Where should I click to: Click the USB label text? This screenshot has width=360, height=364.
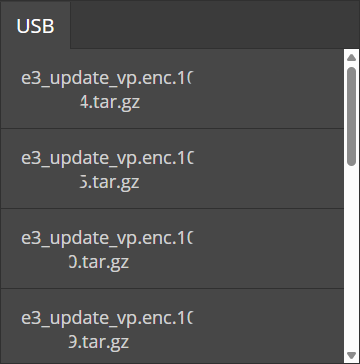35,26
